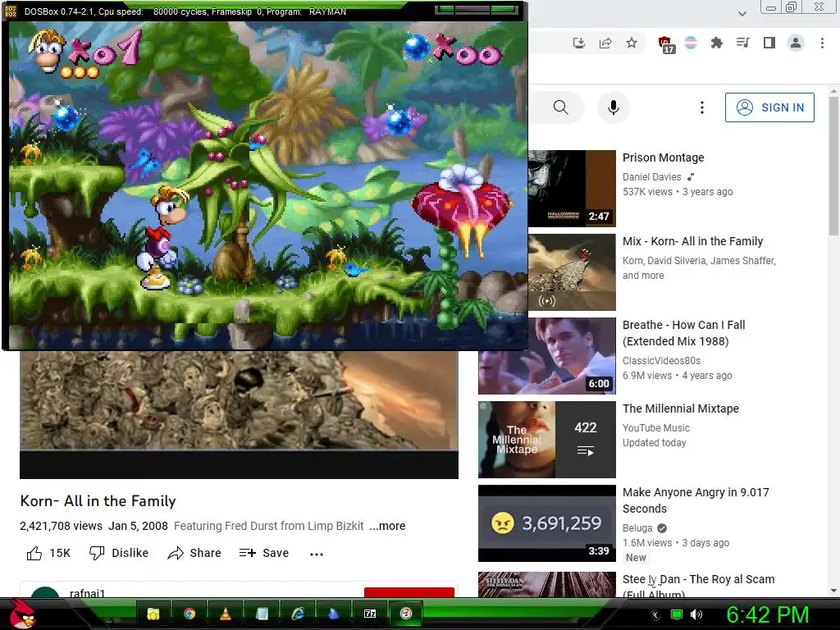Open the Chrome profile avatar
Image resolution: width=840 pixels, height=630 pixels.
pos(796,43)
